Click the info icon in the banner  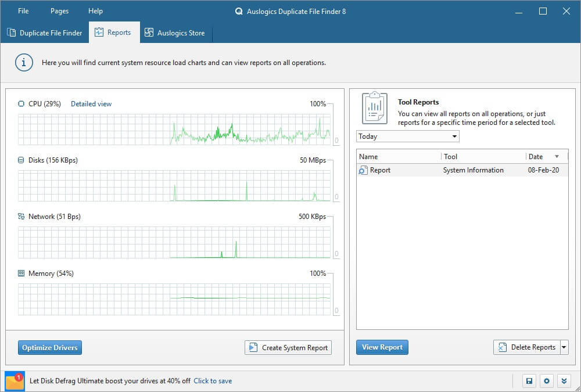[x=24, y=63]
